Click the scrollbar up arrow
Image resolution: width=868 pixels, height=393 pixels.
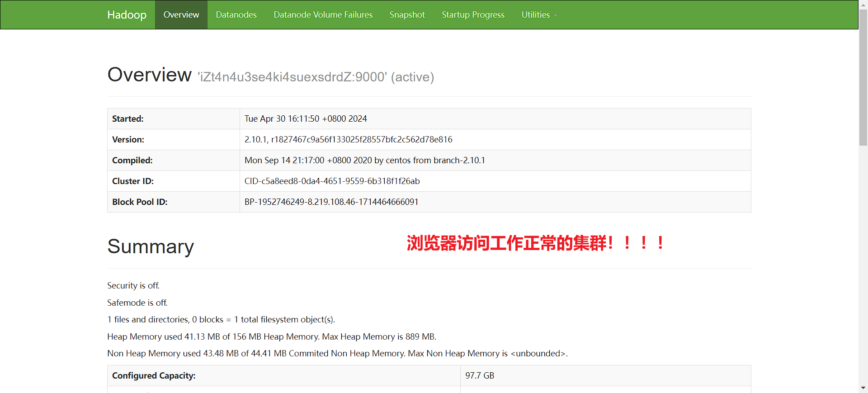(x=863, y=4)
